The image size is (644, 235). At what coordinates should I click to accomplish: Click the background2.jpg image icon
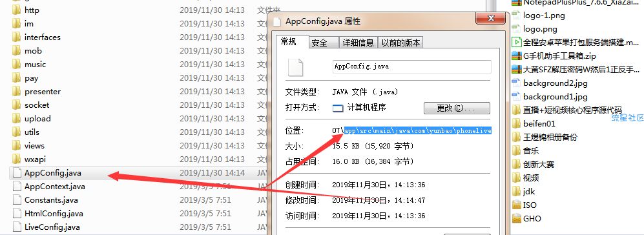click(x=516, y=83)
